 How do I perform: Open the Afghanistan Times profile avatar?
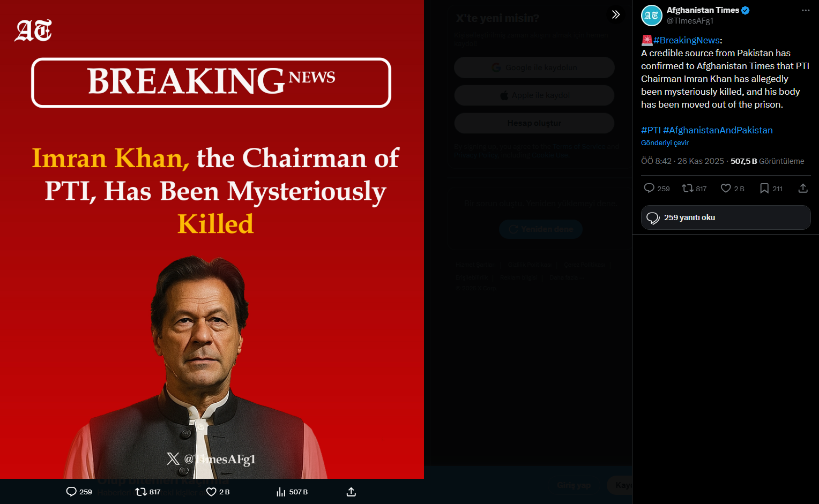[x=652, y=16]
